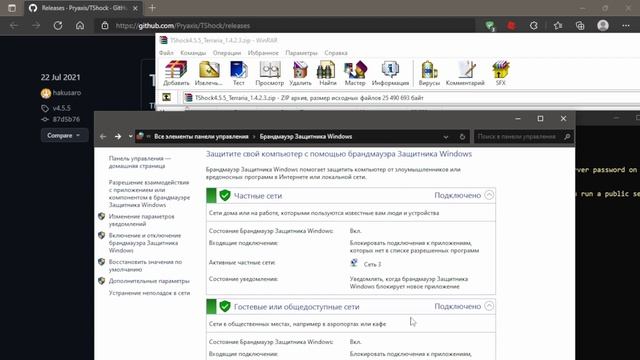Refresh the control panel window
The image size is (640, 360).
462,137
